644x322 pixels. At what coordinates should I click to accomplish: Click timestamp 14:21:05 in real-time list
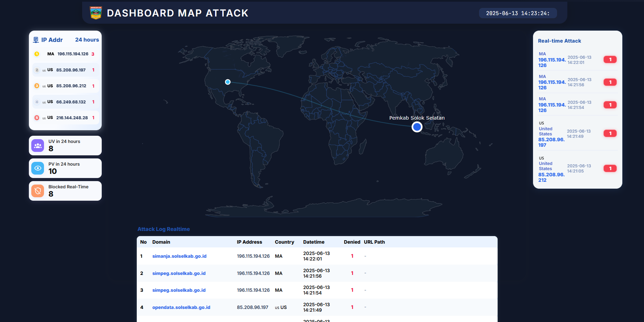pos(579,168)
